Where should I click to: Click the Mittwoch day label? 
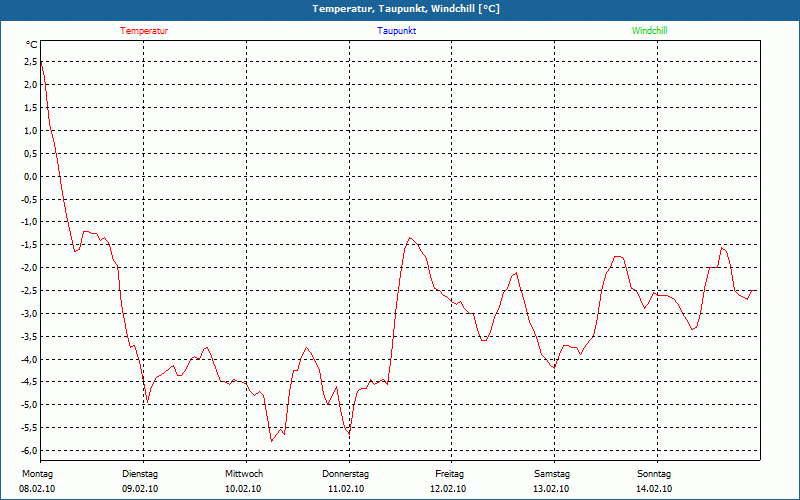[x=244, y=474]
